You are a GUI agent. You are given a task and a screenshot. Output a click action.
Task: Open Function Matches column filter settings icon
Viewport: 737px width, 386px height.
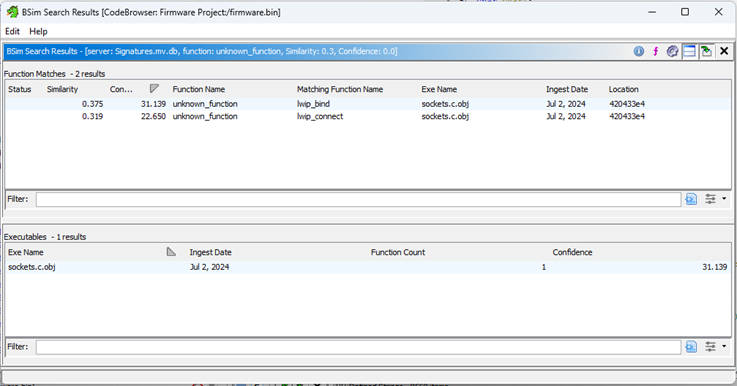pos(710,199)
